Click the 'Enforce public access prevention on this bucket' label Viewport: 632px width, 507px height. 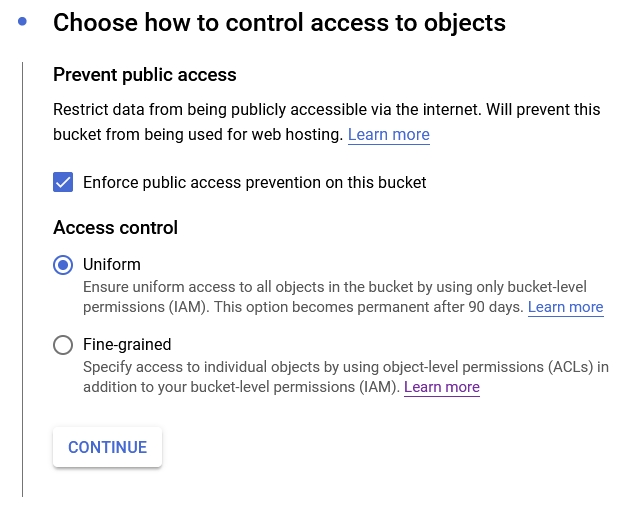point(254,182)
